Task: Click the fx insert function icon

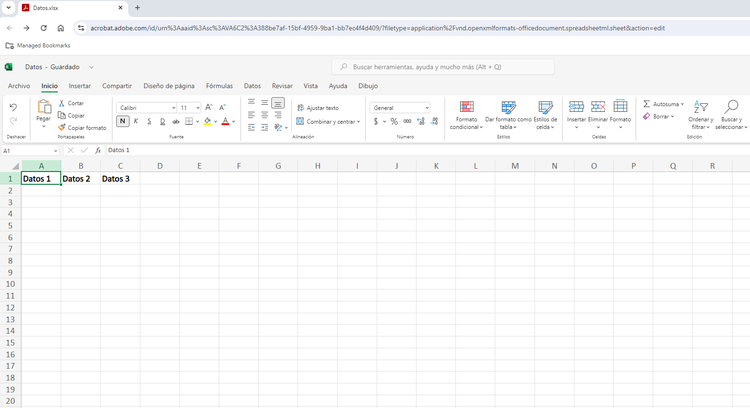Action: point(98,150)
